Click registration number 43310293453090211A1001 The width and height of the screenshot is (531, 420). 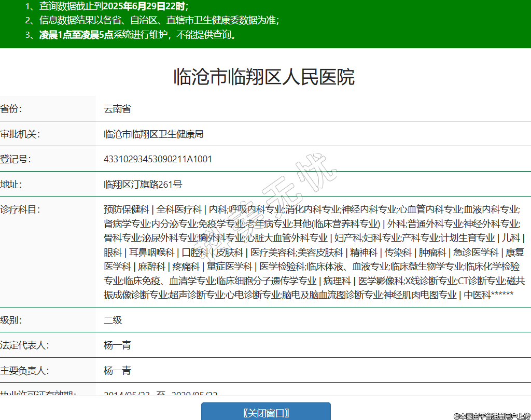point(158,159)
